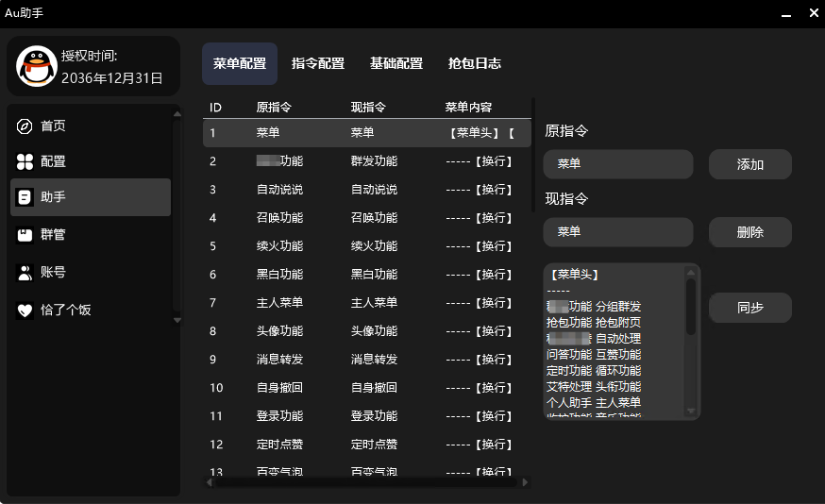This screenshot has width=825, height=504.
Task: Switch to the 抢包日志 tab
Action: tap(475, 64)
